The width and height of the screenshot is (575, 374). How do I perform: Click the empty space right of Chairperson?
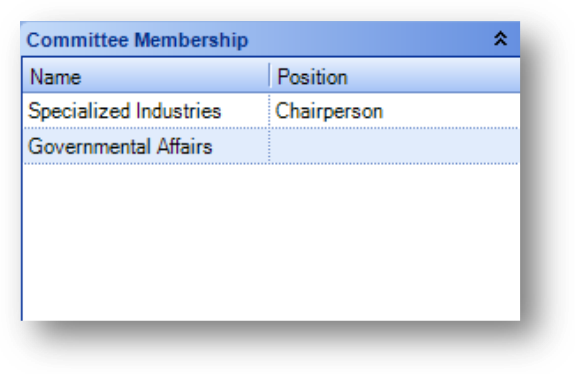click(x=451, y=111)
